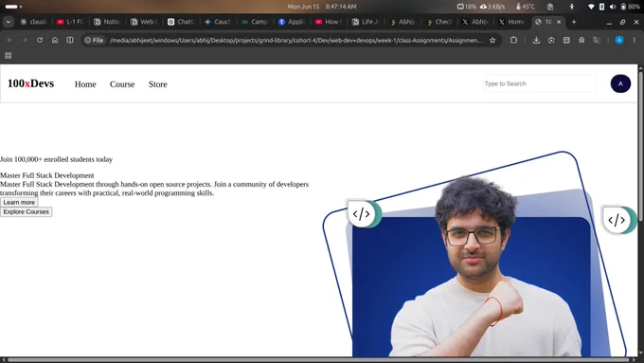The image size is (644, 363).
Task: Switch to the claude tab
Action: pos(34,22)
